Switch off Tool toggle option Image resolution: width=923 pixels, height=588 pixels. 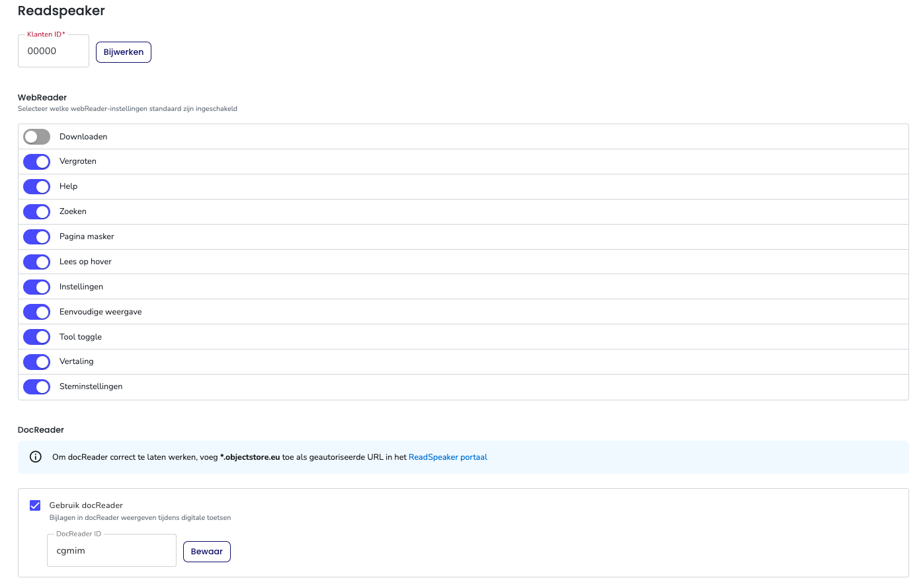click(36, 337)
